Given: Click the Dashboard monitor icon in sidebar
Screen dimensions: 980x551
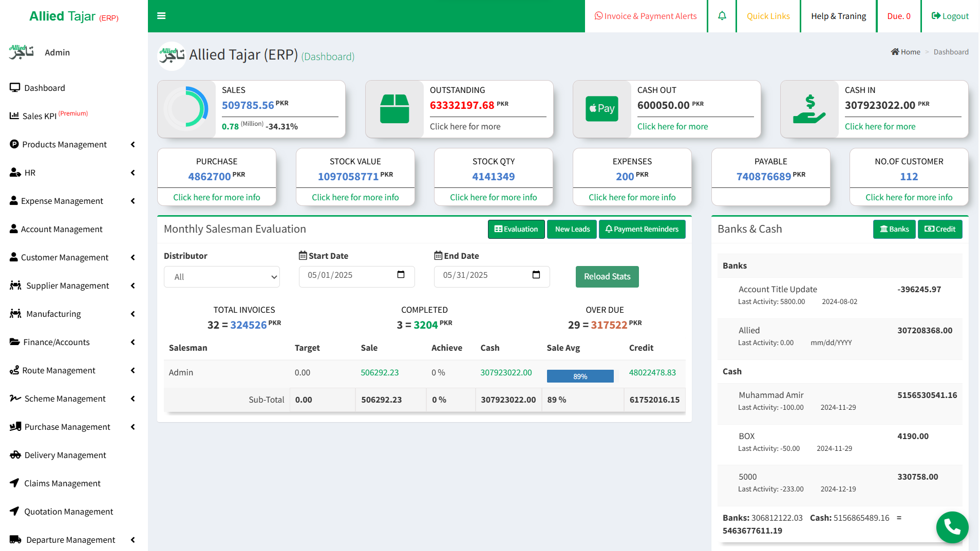Looking at the screenshot, I should (x=15, y=88).
